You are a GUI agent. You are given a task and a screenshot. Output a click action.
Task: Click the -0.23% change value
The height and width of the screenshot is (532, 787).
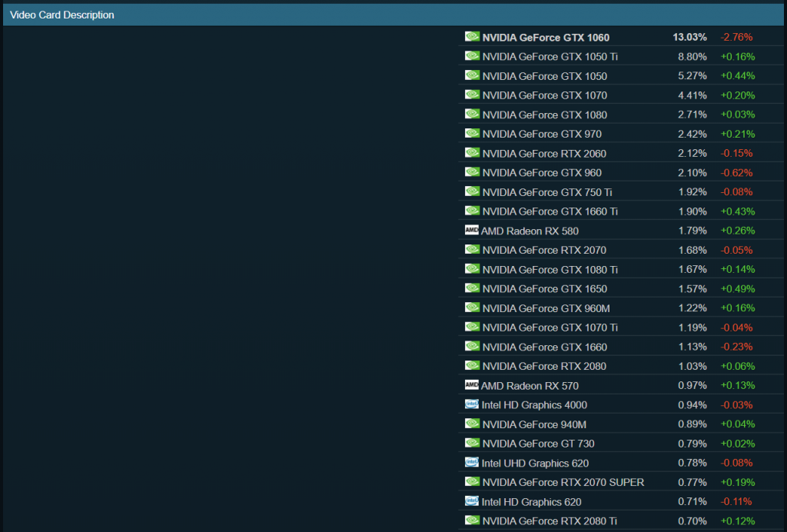[736, 346]
